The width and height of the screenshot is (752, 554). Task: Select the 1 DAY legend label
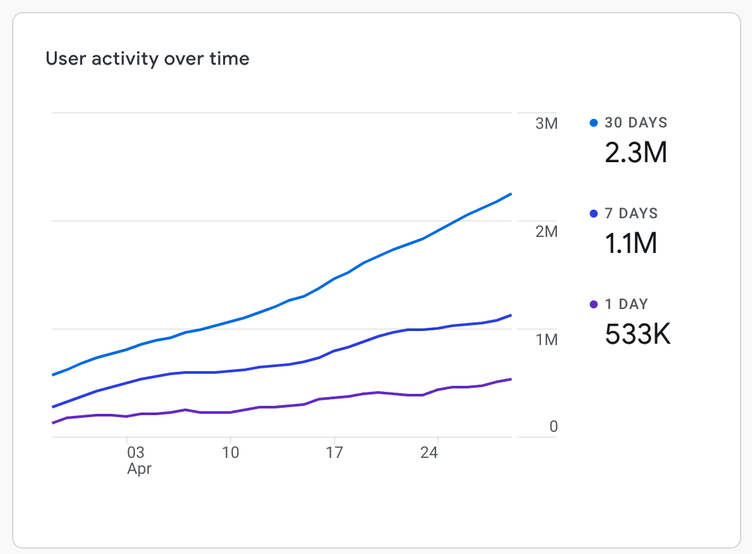[x=626, y=304]
